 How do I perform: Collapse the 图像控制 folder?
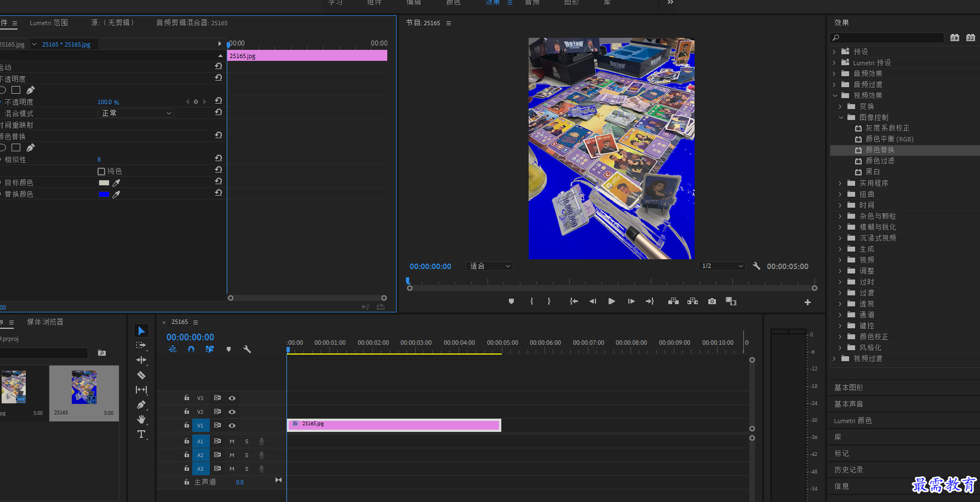841,117
